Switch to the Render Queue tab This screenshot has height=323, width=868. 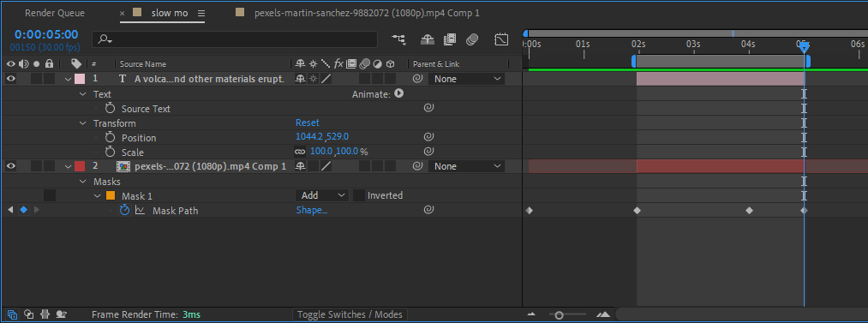click(55, 13)
